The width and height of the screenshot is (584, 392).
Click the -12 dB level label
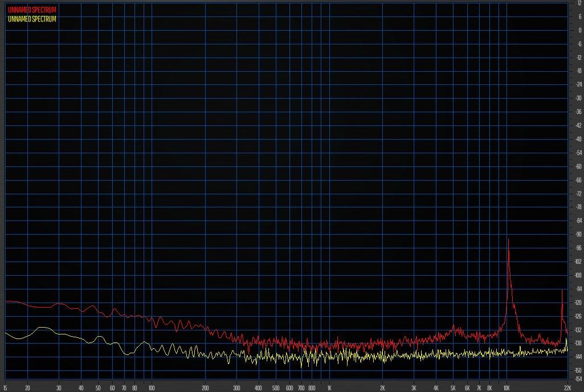pos(579,58)
